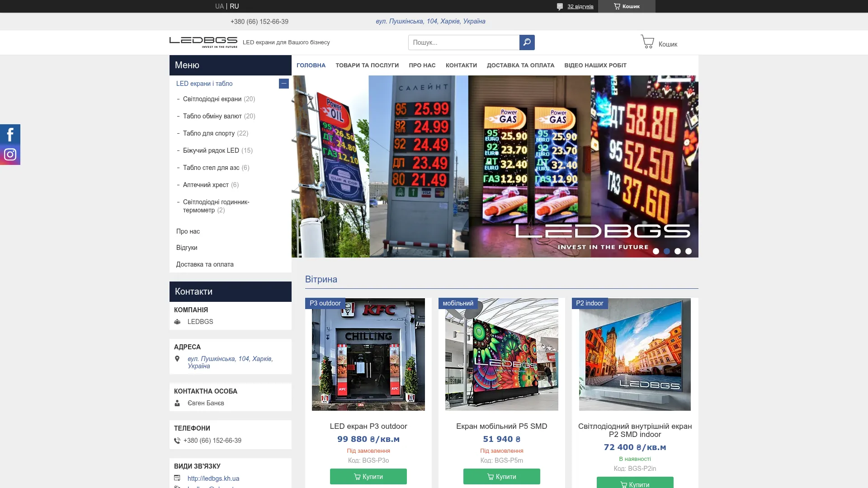Open Світлодіодні екрани category
Image resolution: width=868 pixels, height=488 pixels.
coord(212,99)
